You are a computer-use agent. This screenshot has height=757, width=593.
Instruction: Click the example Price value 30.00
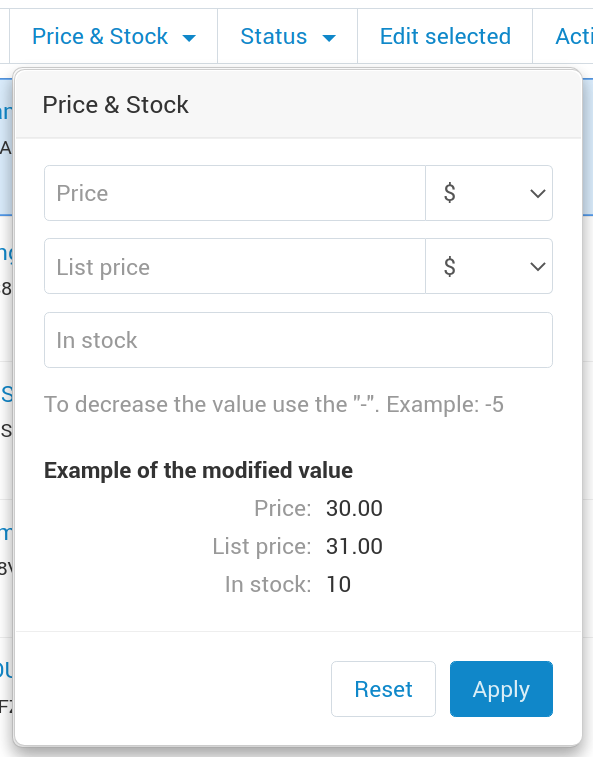tap(354, 508)
